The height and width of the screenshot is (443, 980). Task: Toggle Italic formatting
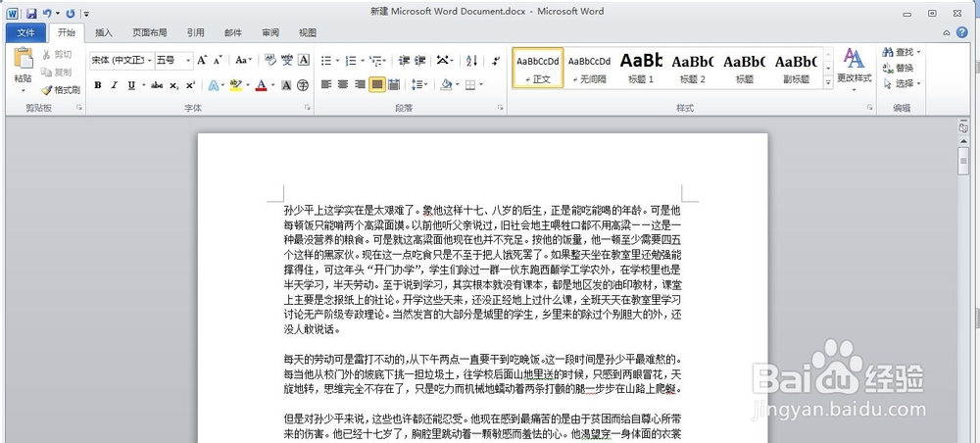point(114,85)
